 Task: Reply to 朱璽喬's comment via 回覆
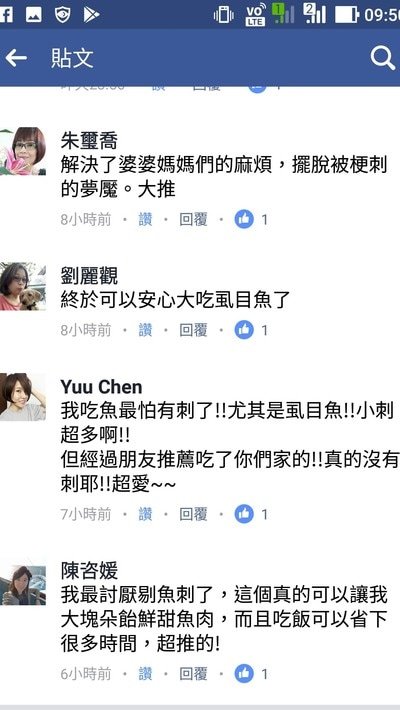pyautogui.click(x=193, y=220)
